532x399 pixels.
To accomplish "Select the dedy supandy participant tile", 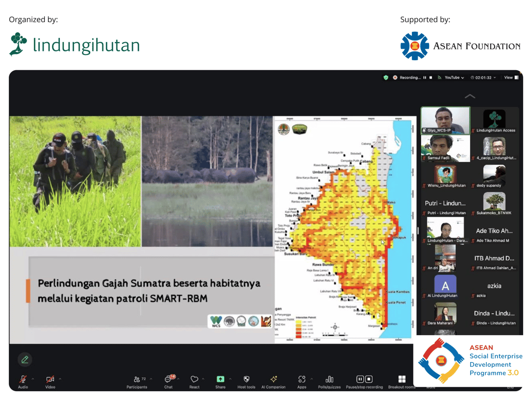I will click(x=495, y=176).
